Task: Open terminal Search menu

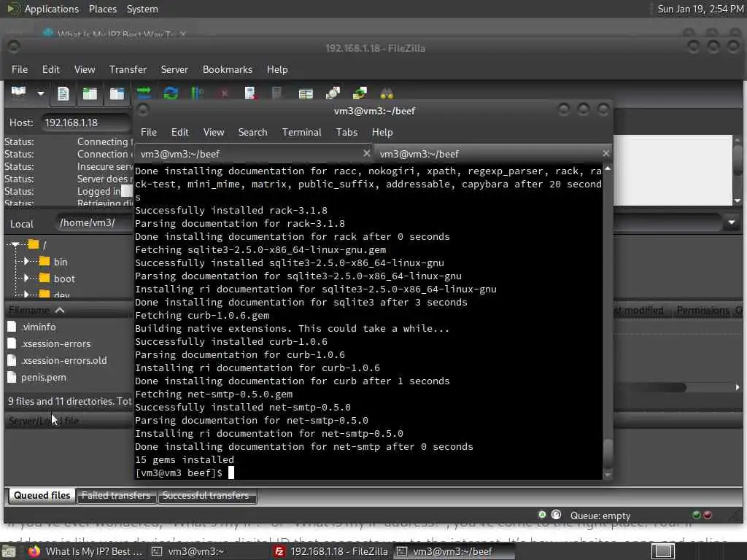Action: coord(252,133)
